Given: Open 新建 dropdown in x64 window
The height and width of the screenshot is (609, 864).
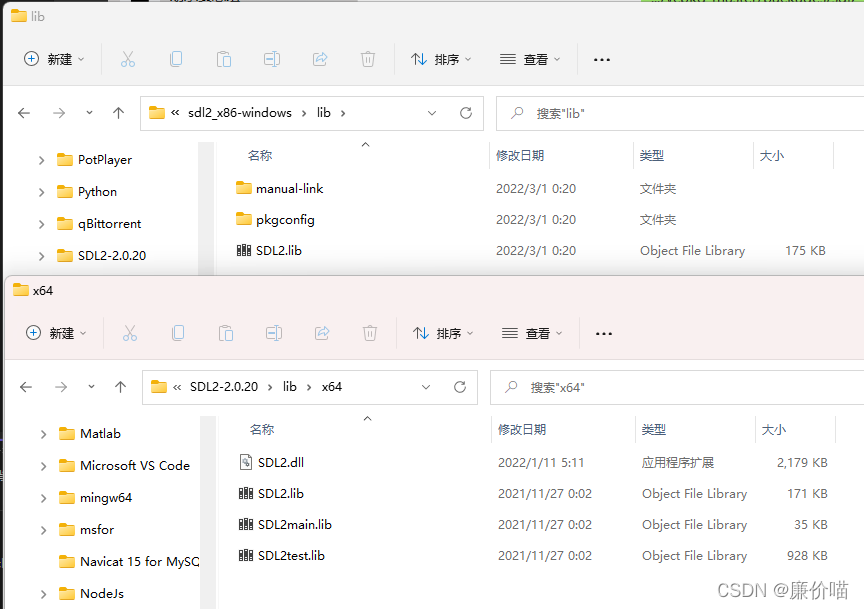Looking at the screenshot, I should [57, 333].
